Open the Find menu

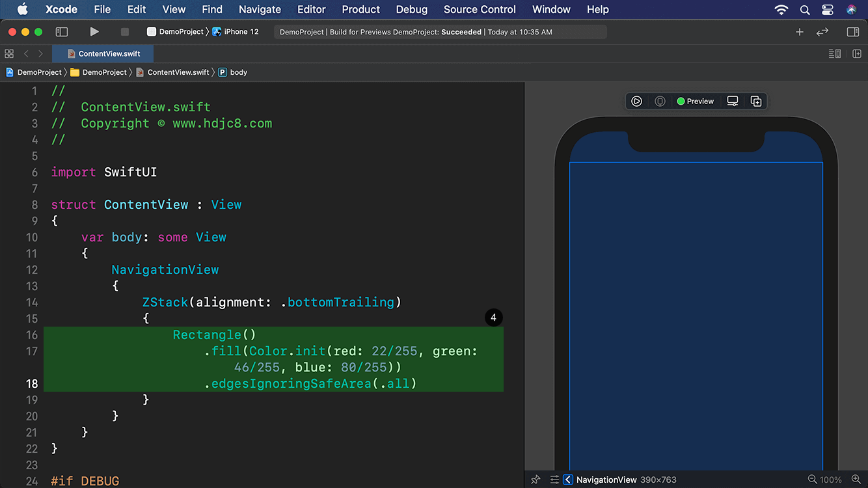(x=212, y=9)
